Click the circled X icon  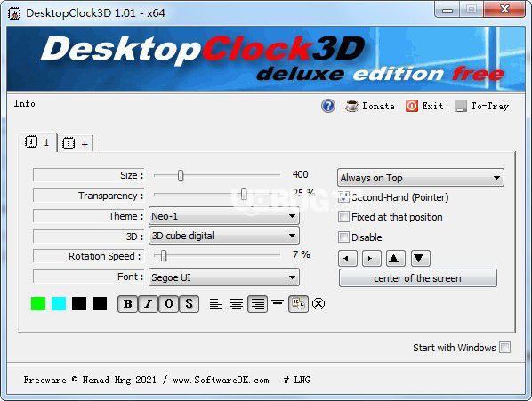(318, 303)
